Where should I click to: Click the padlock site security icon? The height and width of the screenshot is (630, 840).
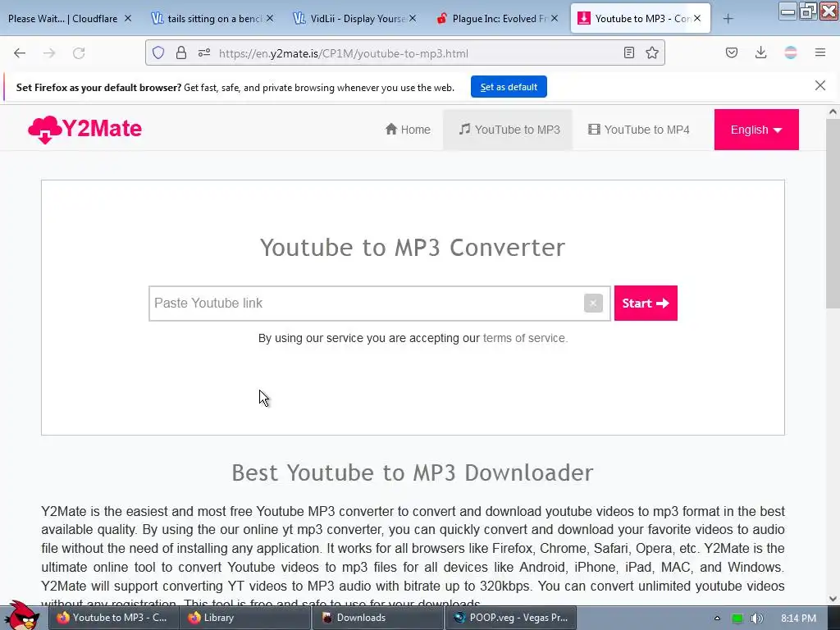[181, 52]
